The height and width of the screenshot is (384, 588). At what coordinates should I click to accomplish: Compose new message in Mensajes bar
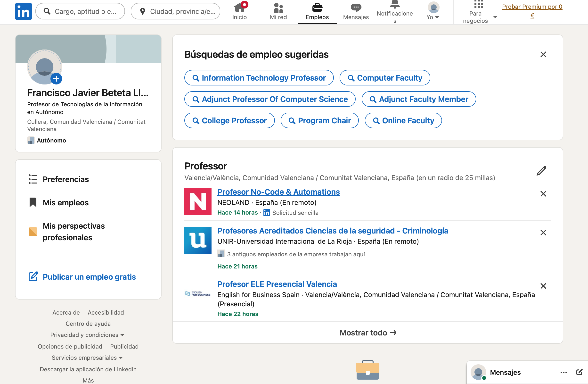(579, 372)
